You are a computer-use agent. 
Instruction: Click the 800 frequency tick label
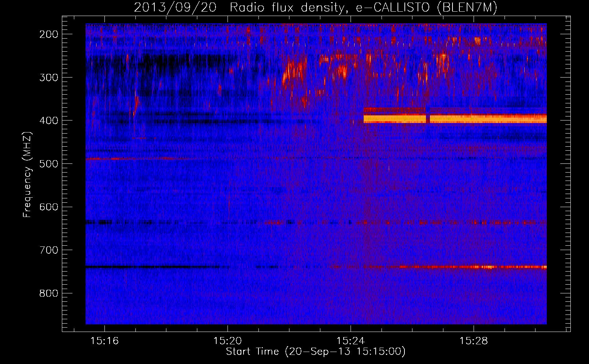(48, 293)
